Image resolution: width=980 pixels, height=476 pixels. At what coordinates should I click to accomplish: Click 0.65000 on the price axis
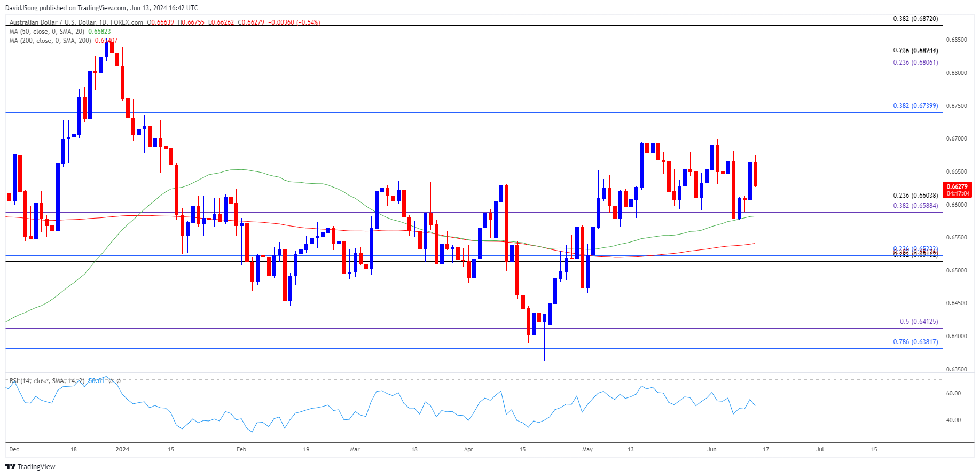957,271
